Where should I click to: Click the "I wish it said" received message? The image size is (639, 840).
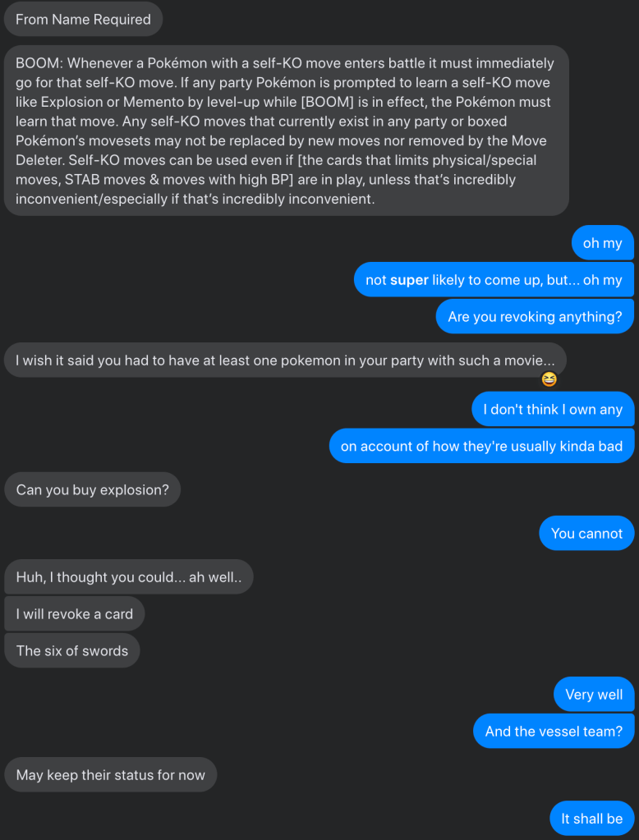pyautogui.click(x=285, y=360)
